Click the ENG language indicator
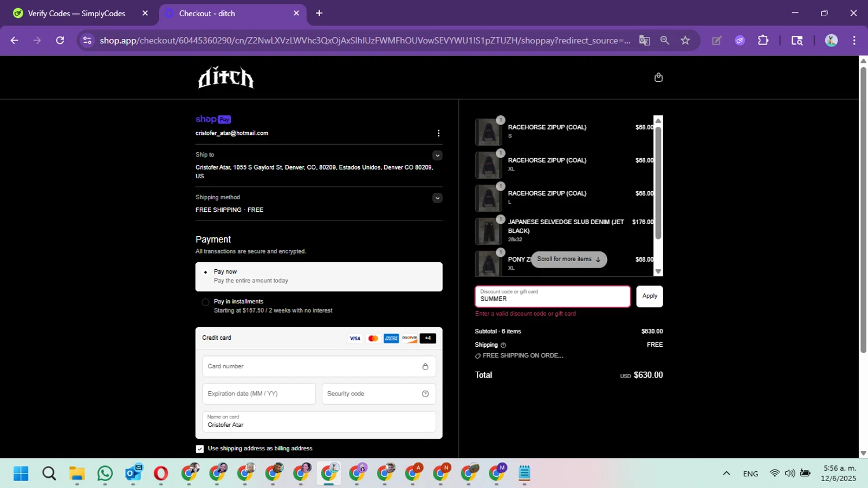868x488 pixels. (x=751, y=474)
